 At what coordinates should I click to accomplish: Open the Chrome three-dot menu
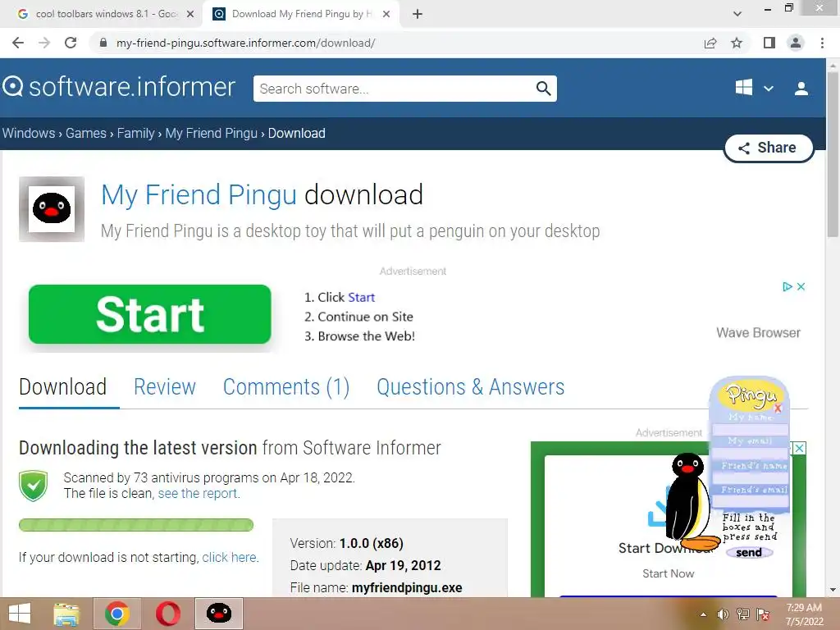(x=822, y=43)
